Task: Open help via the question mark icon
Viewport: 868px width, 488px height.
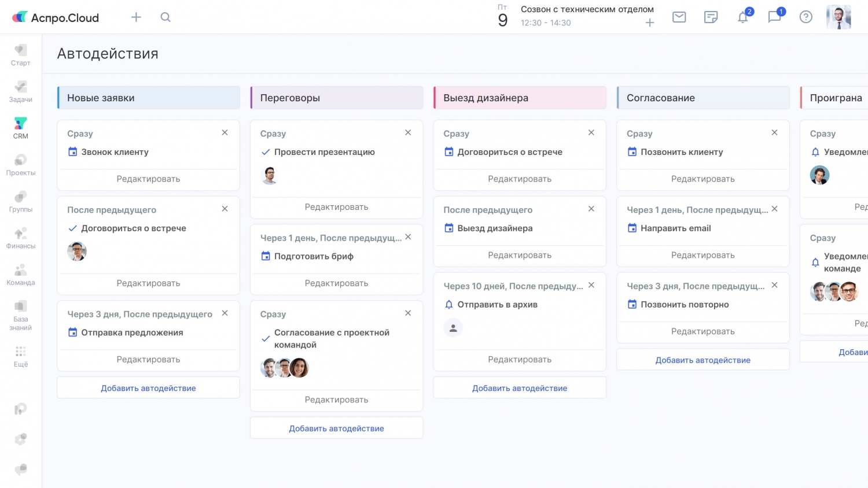Action: (x=806, y=17)
